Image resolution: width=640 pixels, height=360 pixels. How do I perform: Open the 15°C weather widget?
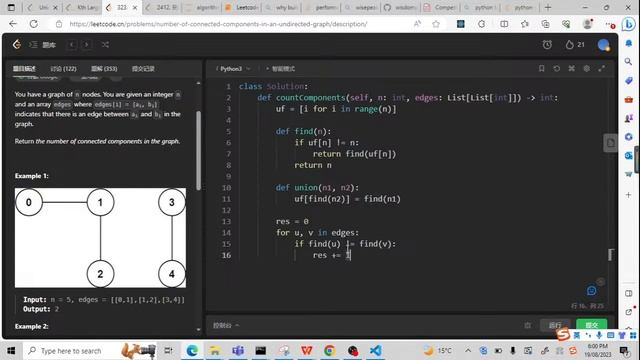[438, 351]
